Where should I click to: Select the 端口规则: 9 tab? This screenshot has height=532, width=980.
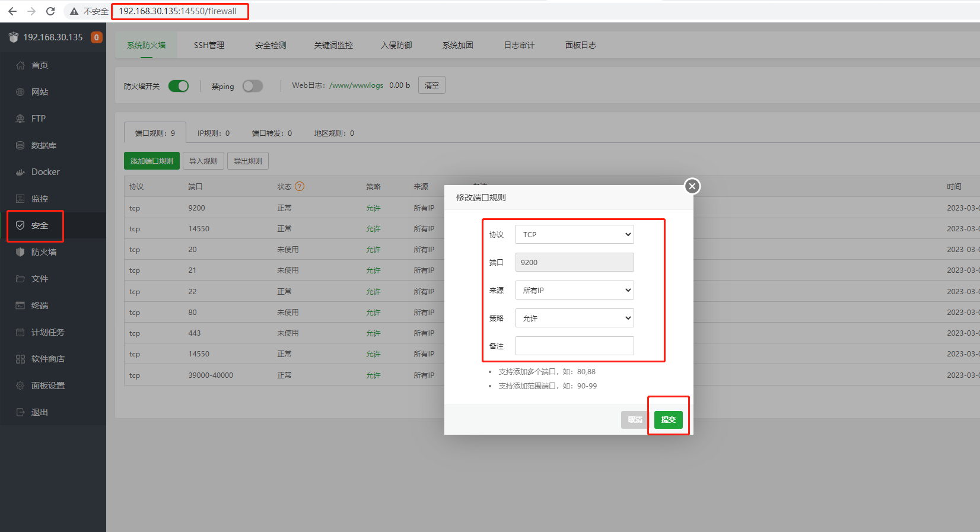click(155, 133)
